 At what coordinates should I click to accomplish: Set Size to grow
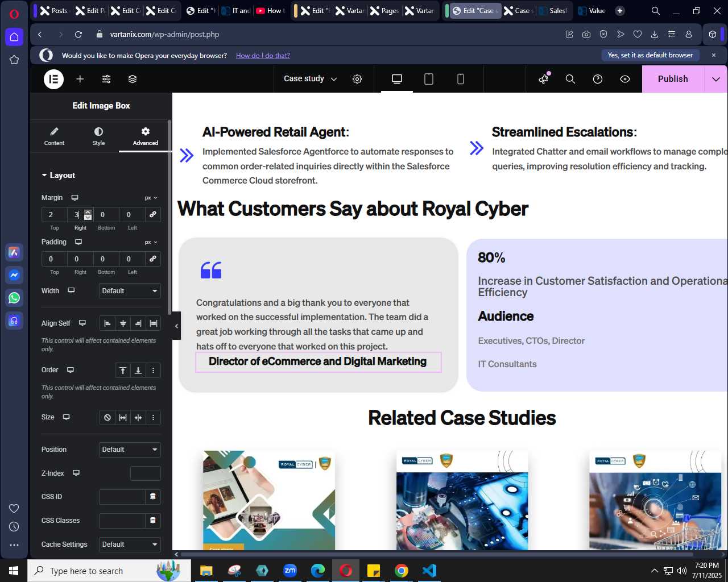(123, 418)
